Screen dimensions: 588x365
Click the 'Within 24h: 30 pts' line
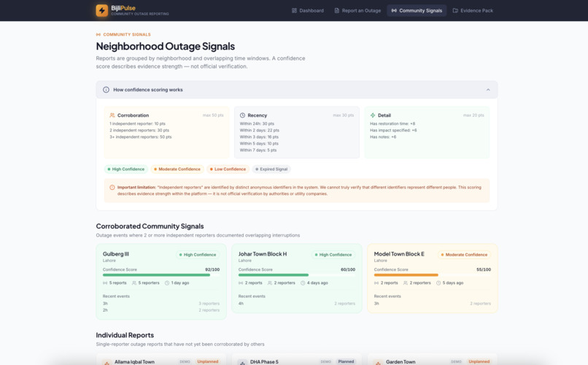257,123
